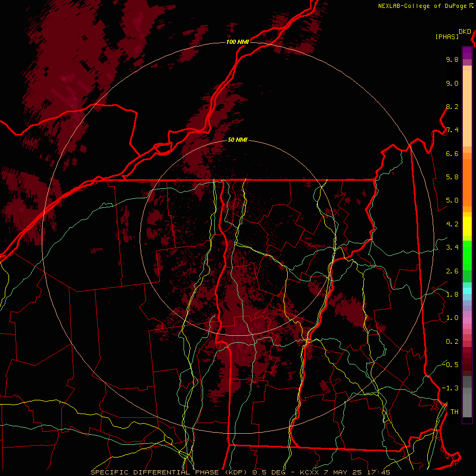Image resolution: width=476 pixels, height=476 pixels.
Task: Click the SPECIFIC DIFFERENTIAL PHASE caption text
Action: click(x=154, y=472)
